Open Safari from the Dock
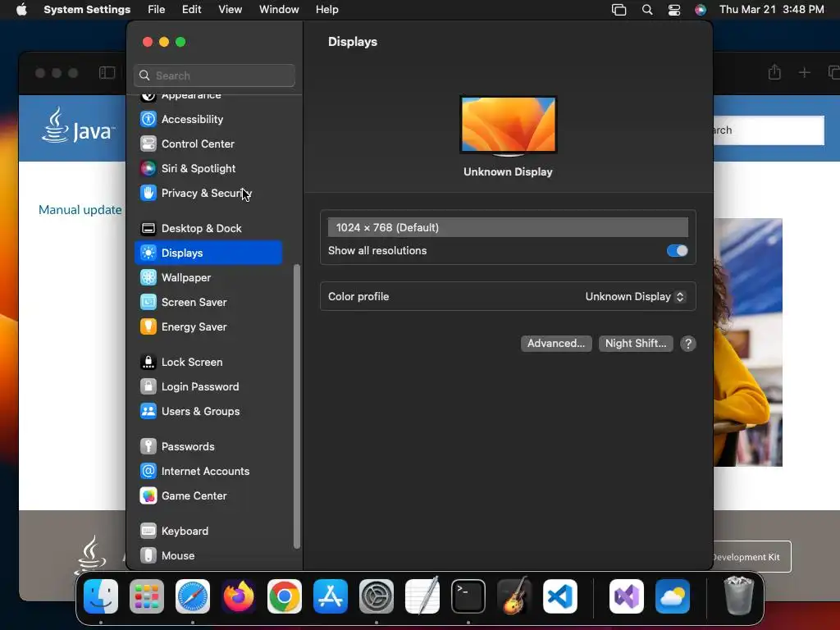This screenshot has height=630, width=840. (193, 596)
